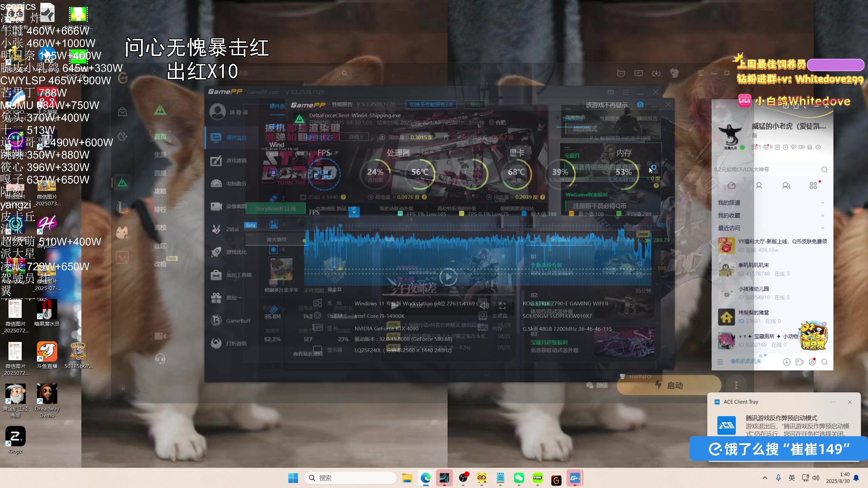Open the FPS chart metric dropdown arrow

354,212
